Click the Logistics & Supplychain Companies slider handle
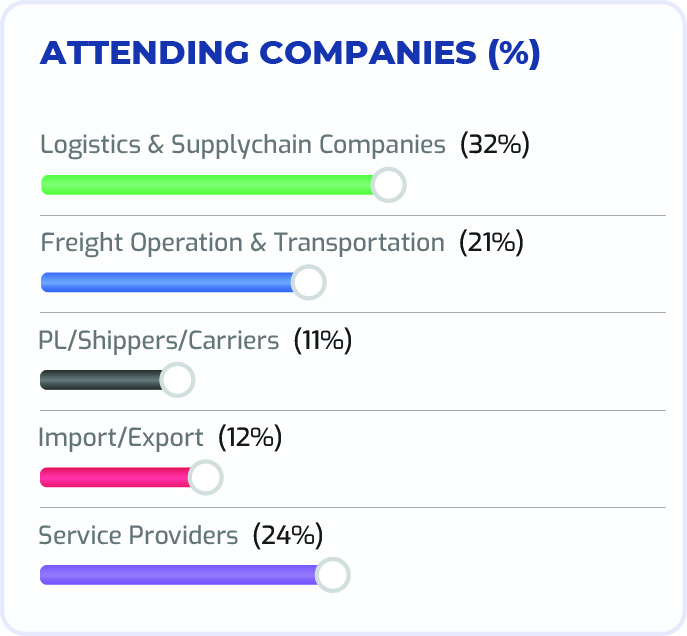 388,185
